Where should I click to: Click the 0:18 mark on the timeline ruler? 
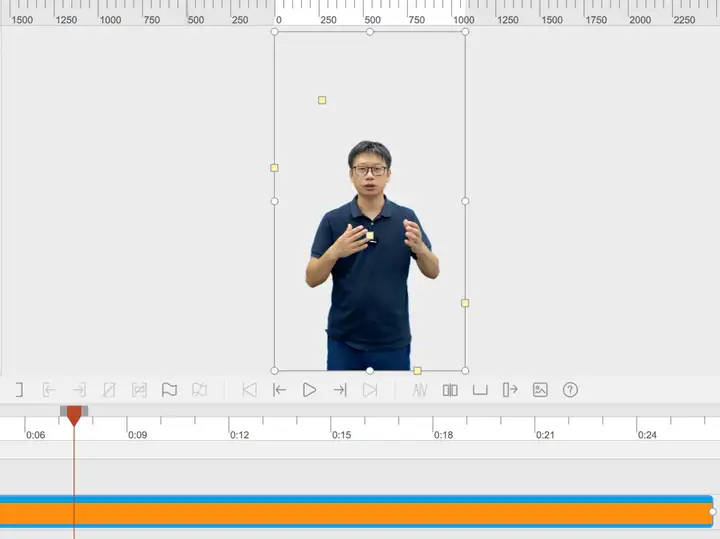(x=443, y=435)
